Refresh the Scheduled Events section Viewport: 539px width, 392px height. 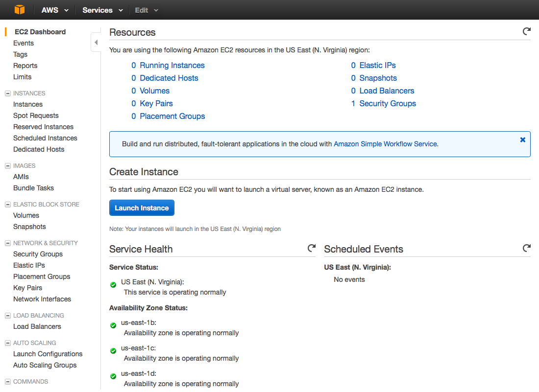pyautogui.click(x=526, y=248)
